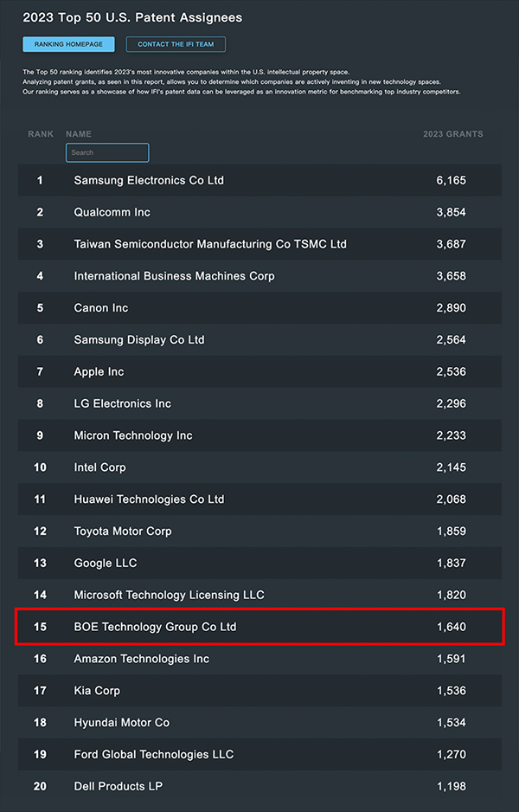
Task: Open the Micron Technology Inc entry
Action: pos(133,435)
